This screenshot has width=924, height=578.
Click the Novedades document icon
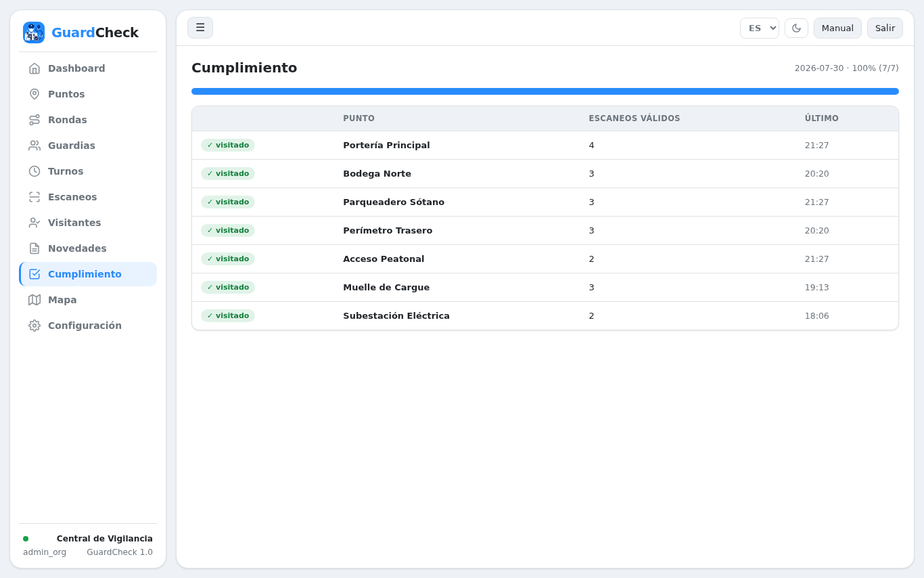pos(34,248)
